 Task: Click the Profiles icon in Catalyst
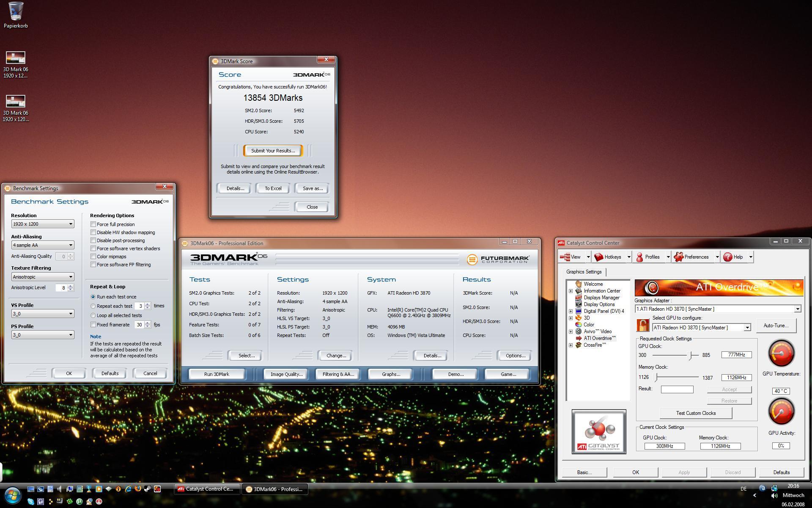[639, 257]
